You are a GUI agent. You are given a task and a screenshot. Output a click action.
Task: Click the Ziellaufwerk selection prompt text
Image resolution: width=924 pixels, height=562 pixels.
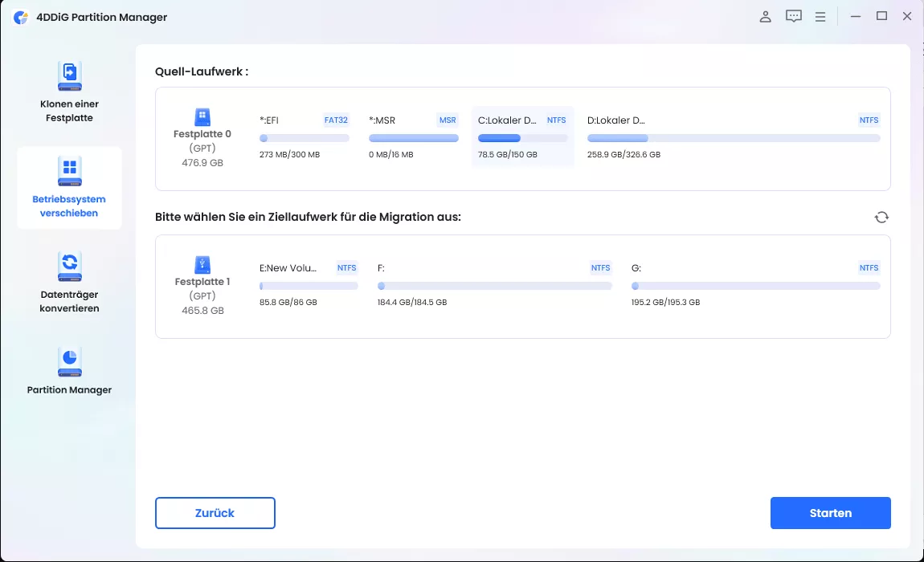click(x=308, y=217)
